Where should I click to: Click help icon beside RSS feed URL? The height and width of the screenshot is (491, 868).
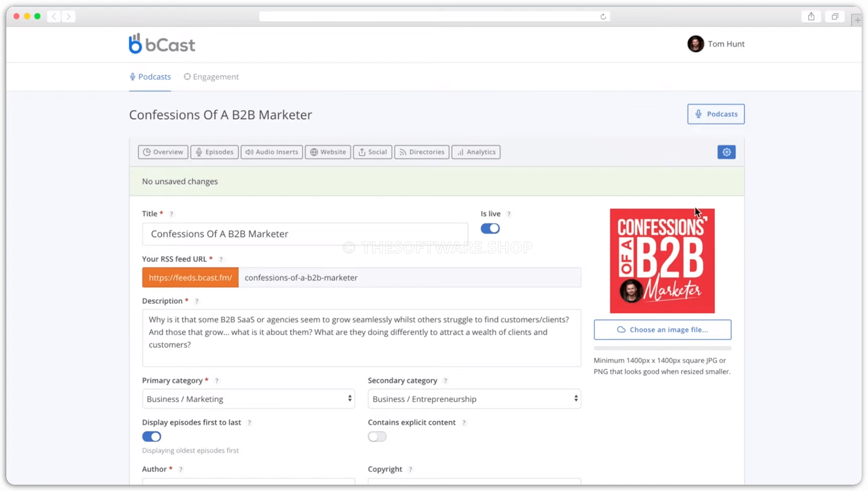pos(221,259)
